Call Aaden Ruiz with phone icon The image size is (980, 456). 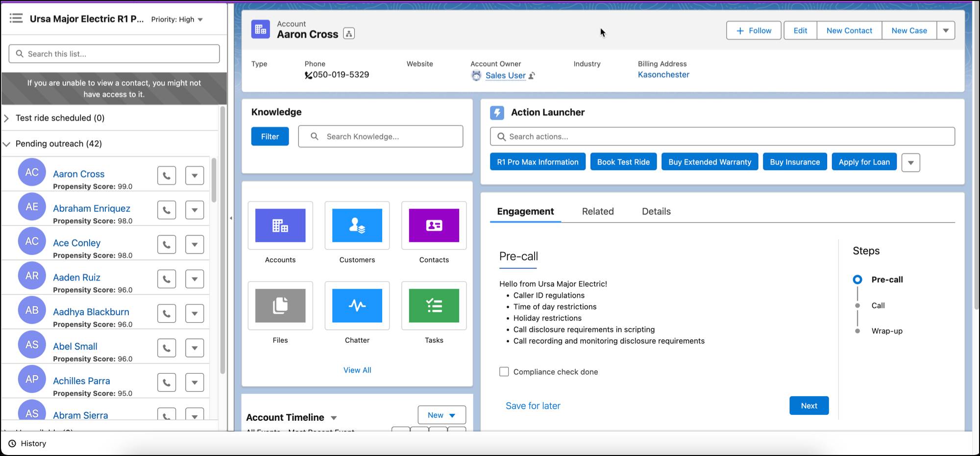tap(167, 279)
